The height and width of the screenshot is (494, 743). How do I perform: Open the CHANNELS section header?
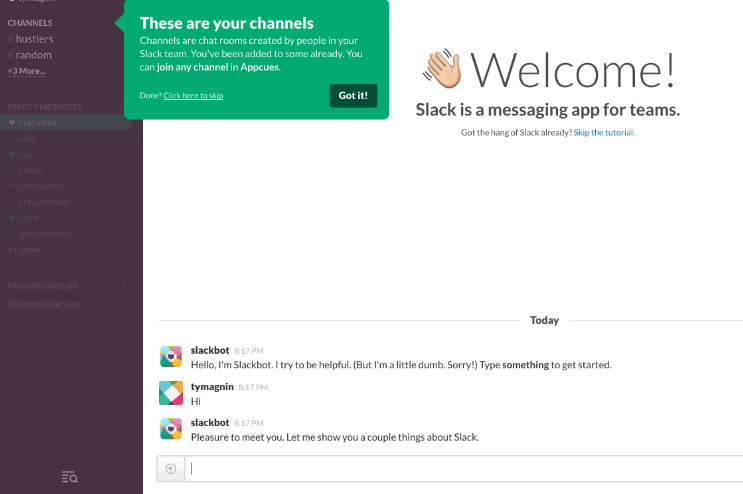(x=30, y=23)
